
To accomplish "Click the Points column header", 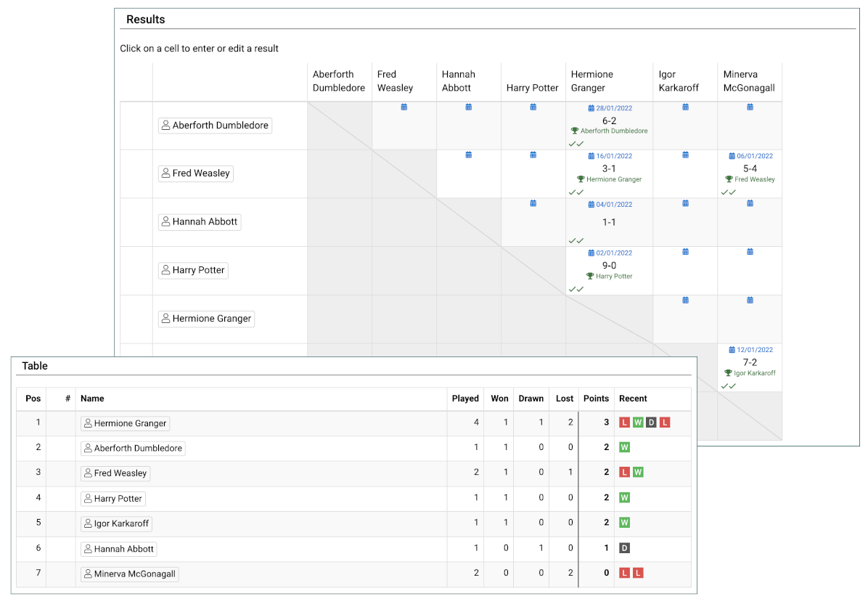I will tap(596, 399).
